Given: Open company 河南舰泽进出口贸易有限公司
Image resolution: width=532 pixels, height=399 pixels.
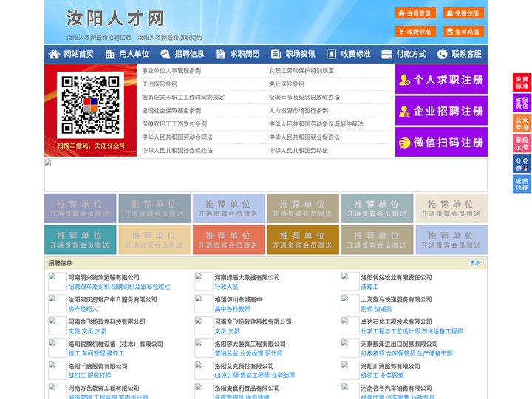Looking at the screenshot, I should tap(399, 344).
